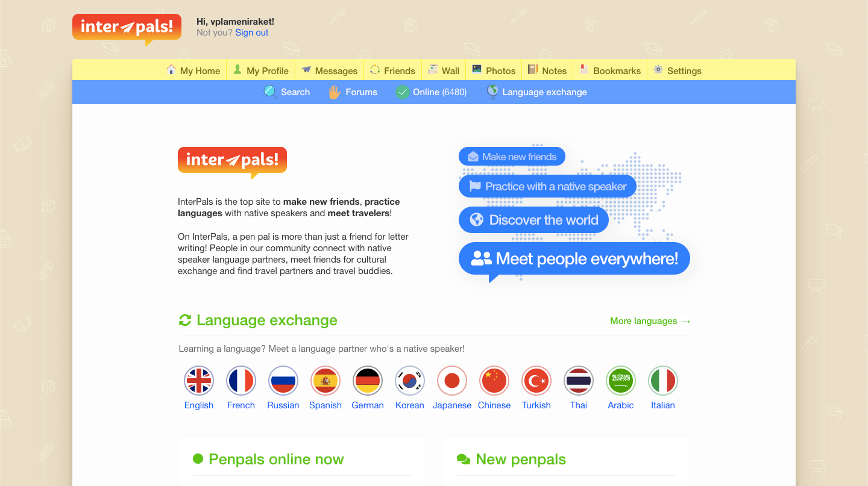The image size is (868, 486).
Task: Click the Sign out link
Action: click(251, 32)
